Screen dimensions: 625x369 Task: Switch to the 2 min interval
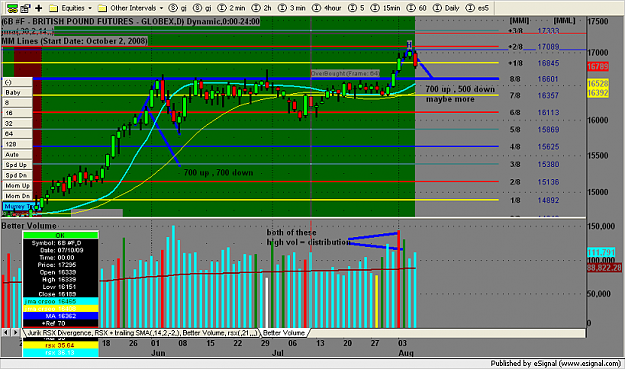coord(232,8)
